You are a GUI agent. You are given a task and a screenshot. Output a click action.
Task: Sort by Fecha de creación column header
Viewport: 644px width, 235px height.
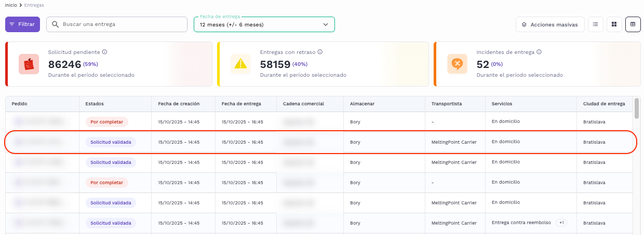click(179, 104)
